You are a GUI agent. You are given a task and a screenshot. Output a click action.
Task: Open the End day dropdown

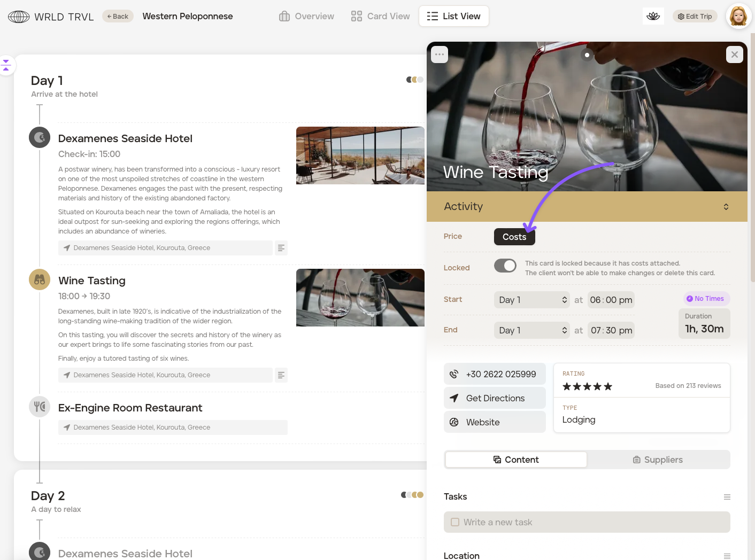coord(532,330)
